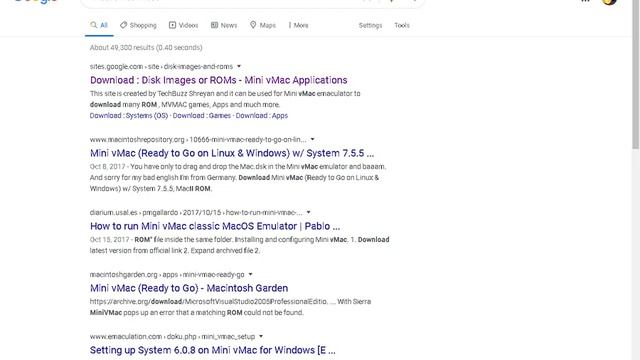Open Setting up System 6.0.8 on Mini vMac result

point(213,350)
